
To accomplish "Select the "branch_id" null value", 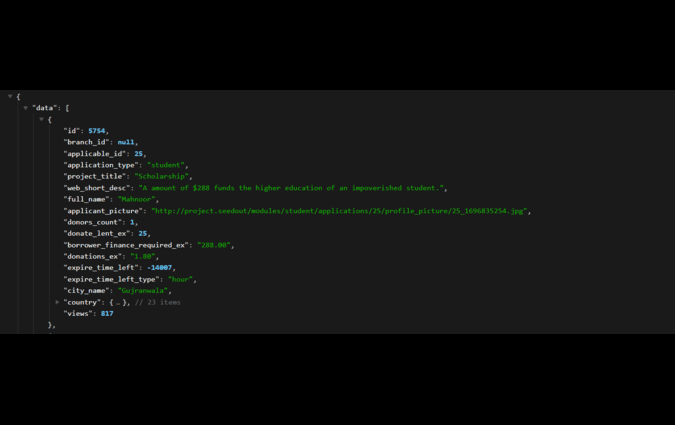I will coord(126,142).
